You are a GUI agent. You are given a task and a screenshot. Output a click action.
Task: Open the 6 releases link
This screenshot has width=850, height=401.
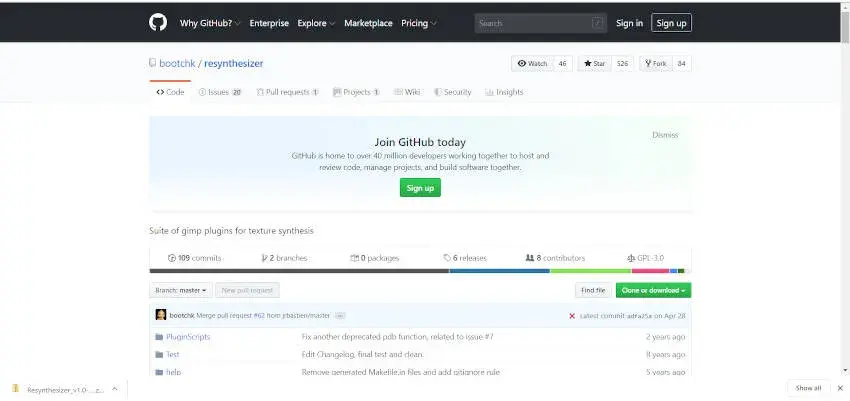[465, 258]
